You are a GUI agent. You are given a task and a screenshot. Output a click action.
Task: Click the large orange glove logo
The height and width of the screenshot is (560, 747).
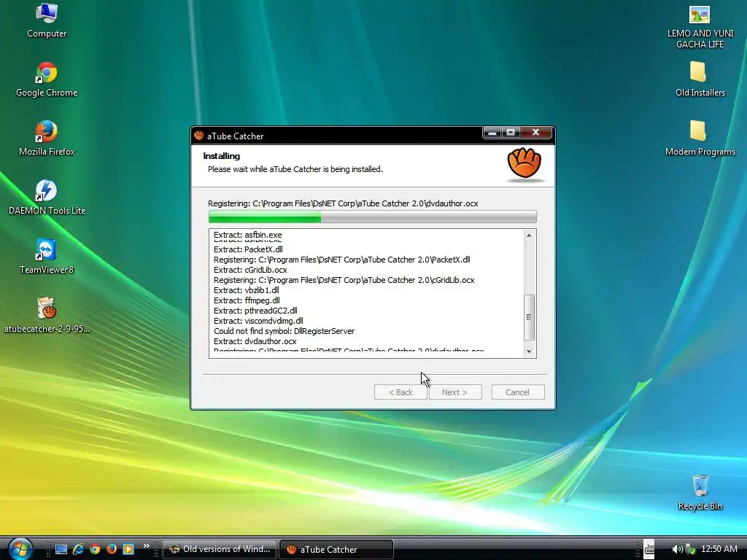[524, 163]
